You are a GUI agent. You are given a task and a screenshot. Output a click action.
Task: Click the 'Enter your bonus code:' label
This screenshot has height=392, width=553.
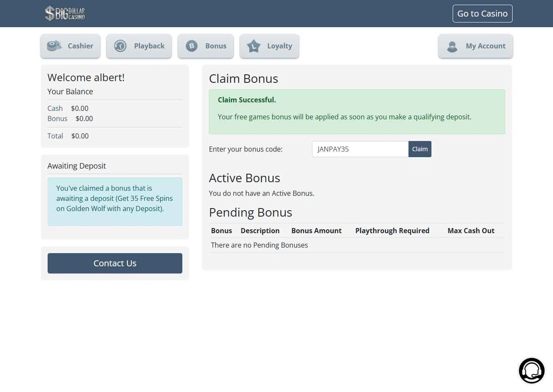[x=246, y=149]
